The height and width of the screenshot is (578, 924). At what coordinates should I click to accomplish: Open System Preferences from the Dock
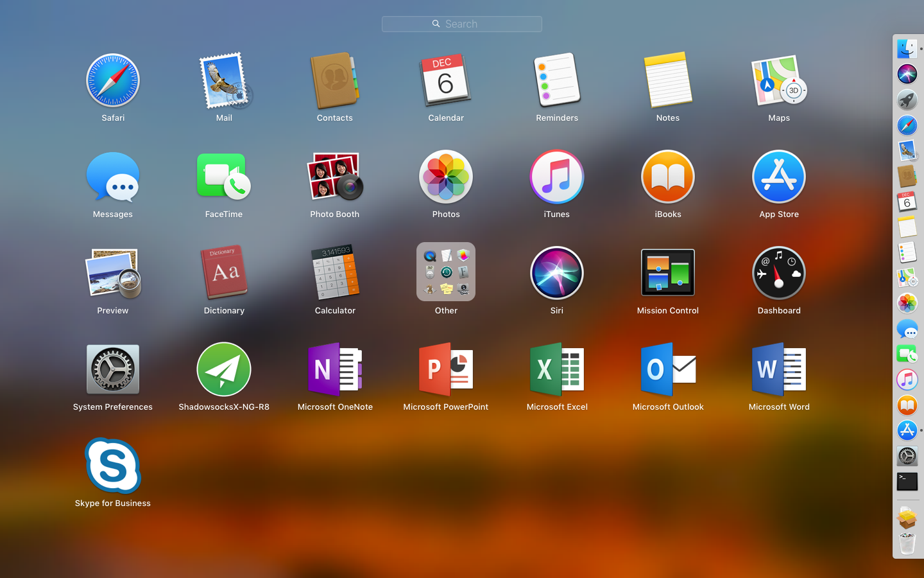click(907, 456)
